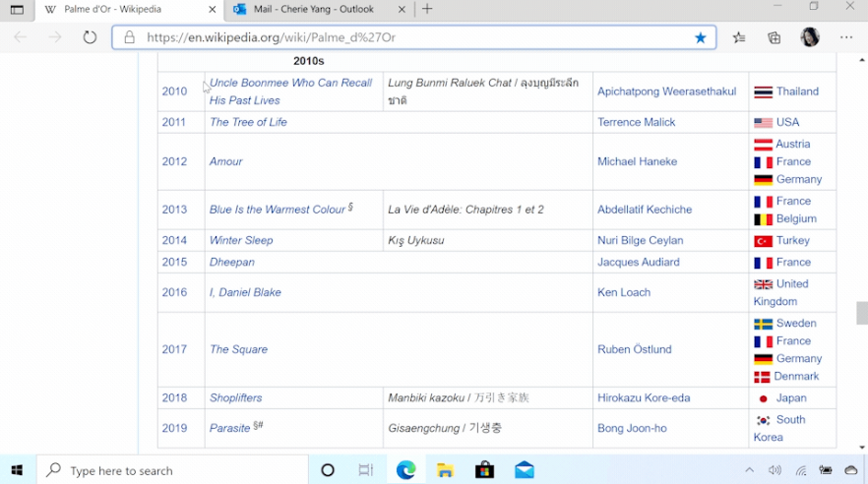The height and width of the screenshot is (484, 868).
Task: Open Edge settings and more menu
Action: pos(846,37)
